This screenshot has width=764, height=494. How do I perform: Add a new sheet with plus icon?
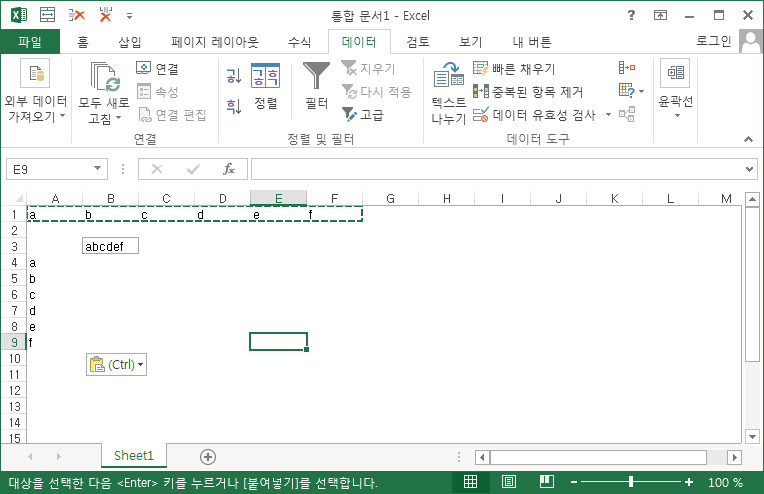pos(208,456)
